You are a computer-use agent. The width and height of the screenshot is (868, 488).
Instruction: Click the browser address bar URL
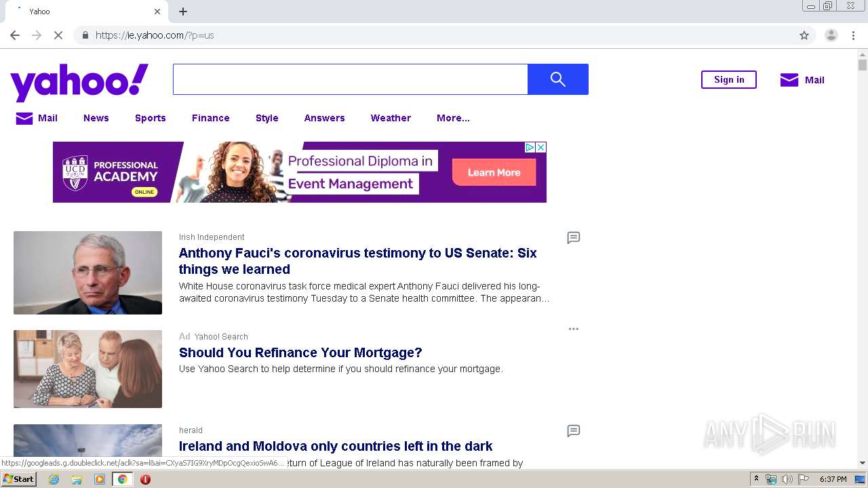[155, 35]
